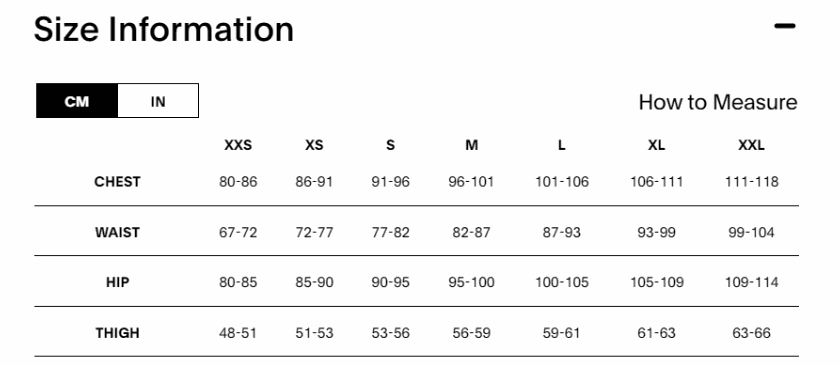Viewport: 840px width, 365px height.
Task: Select the CM units option
Action: click(77, 101)
